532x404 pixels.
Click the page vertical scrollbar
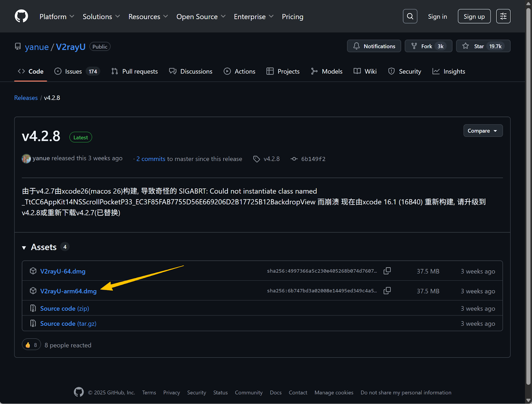pyautogui.click(x=528, y=199)
